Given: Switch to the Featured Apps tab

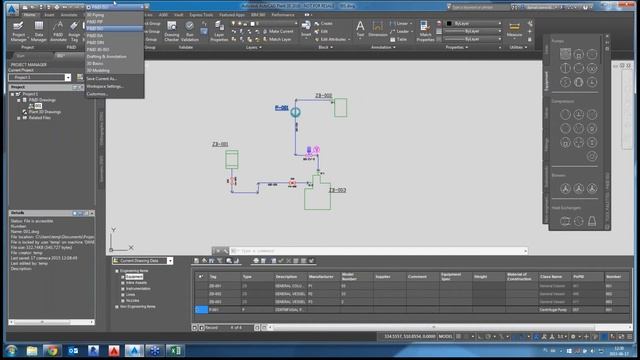Looking at the screenshot, I should point(231,15).
